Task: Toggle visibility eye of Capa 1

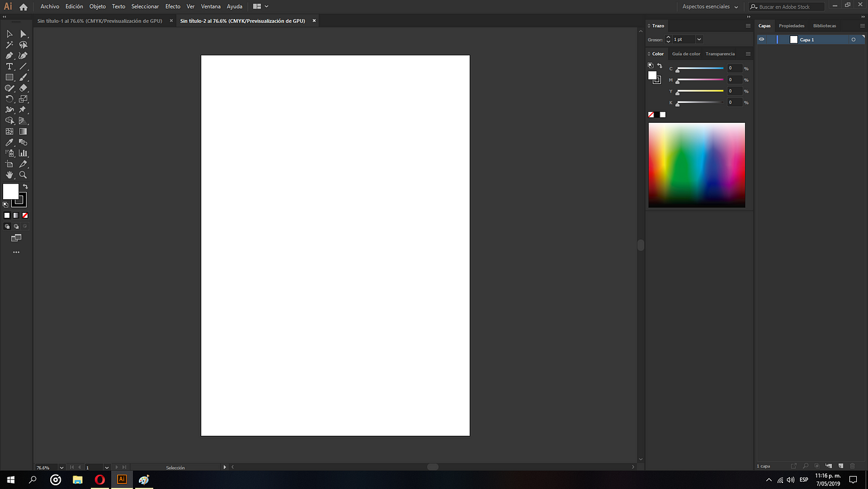Action: tap(761, 40)
